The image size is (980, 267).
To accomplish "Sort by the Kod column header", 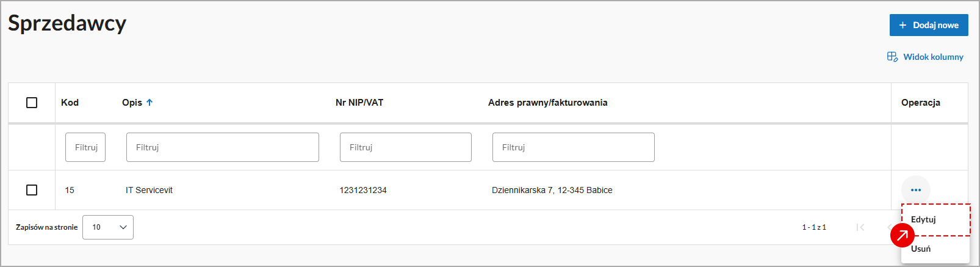I will [x=70, y=103].
